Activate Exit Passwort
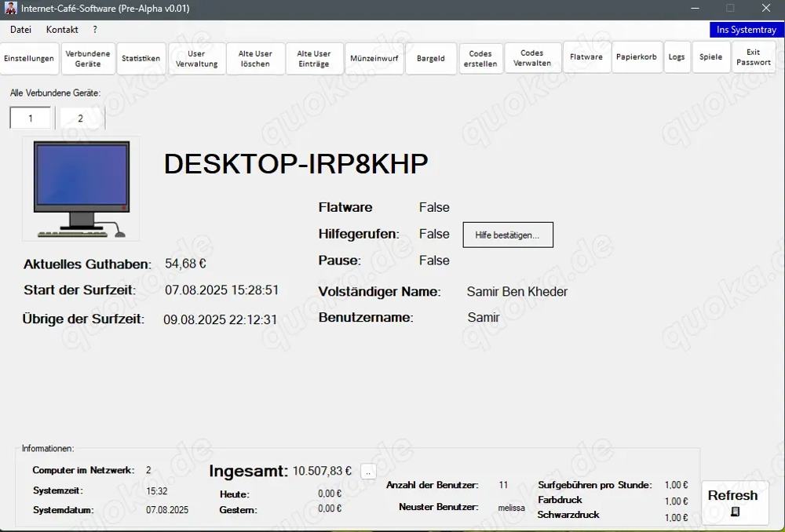 pyautogui.click(x=753, y=57)
